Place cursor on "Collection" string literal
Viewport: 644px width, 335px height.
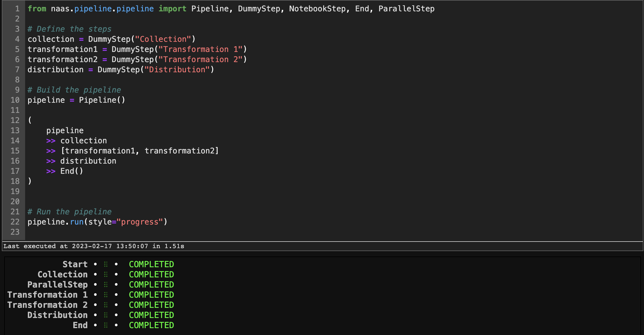pyautogui.click(x=163, y=39)
